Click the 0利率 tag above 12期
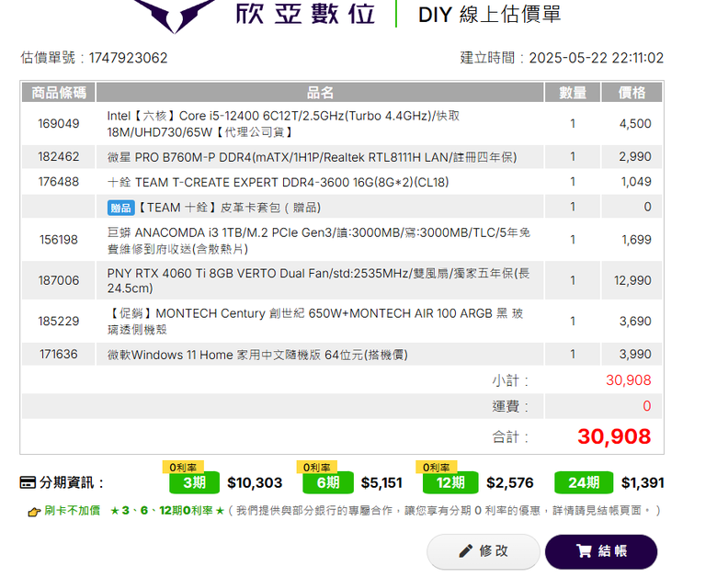This screenshot has height=588, width=717. 437,467
